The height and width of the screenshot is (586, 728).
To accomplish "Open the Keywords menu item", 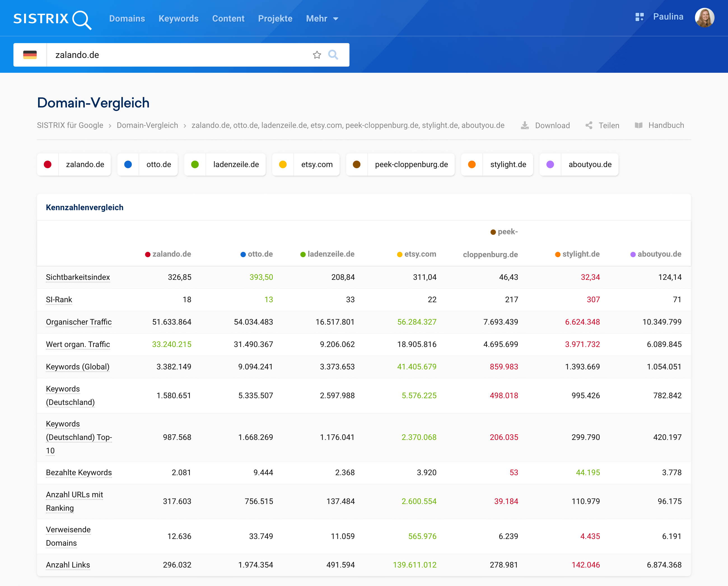I will [178, 18].
